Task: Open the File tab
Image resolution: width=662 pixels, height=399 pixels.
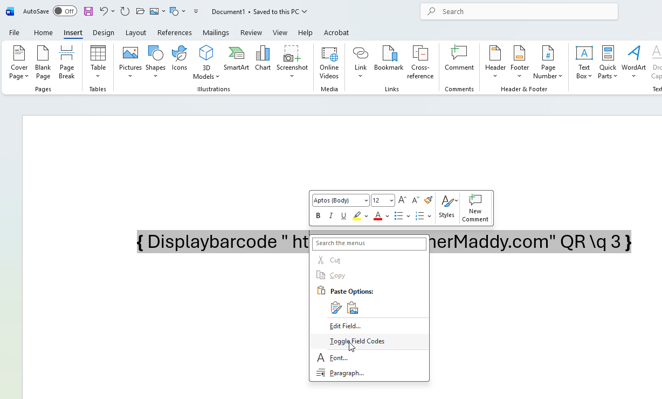Action: (14, 33)
